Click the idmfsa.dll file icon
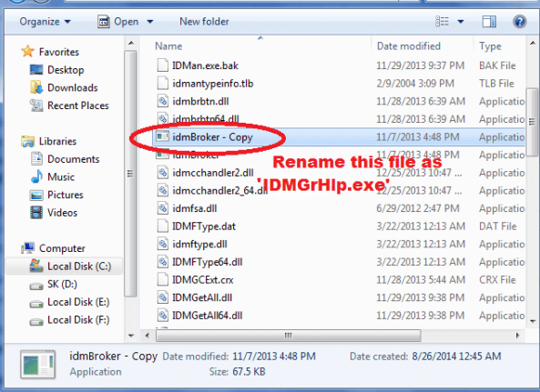540x392 pixels. coord(163,208)
